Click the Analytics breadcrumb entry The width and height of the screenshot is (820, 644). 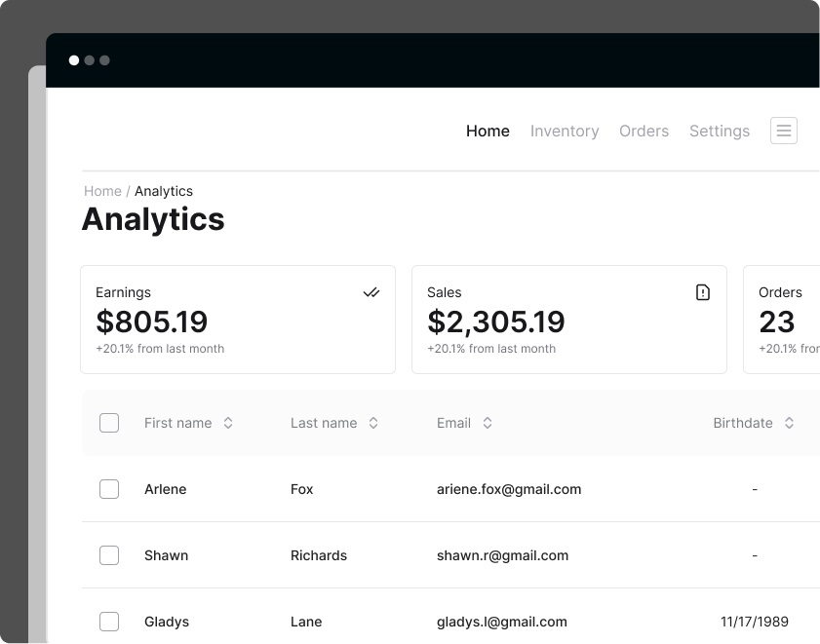164,191
